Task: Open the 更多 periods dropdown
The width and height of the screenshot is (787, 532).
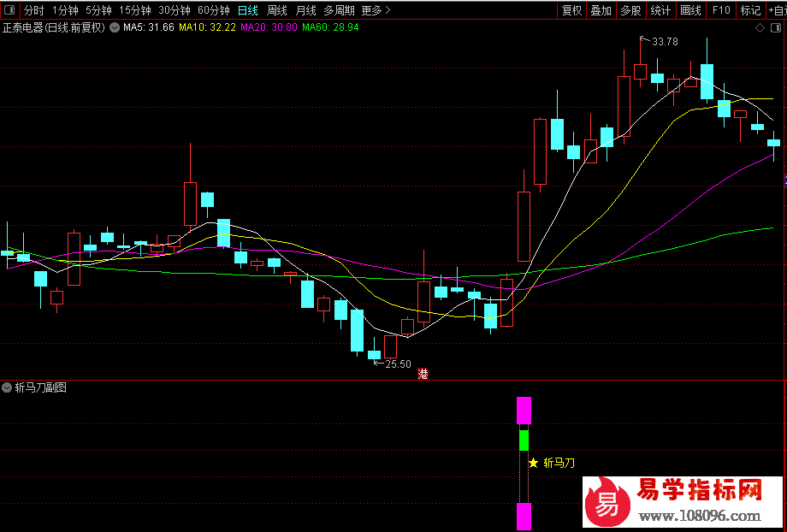Action: click(376, 10)
